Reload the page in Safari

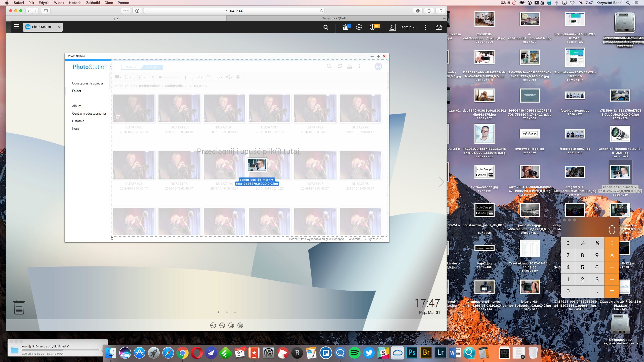coord(321,11)
